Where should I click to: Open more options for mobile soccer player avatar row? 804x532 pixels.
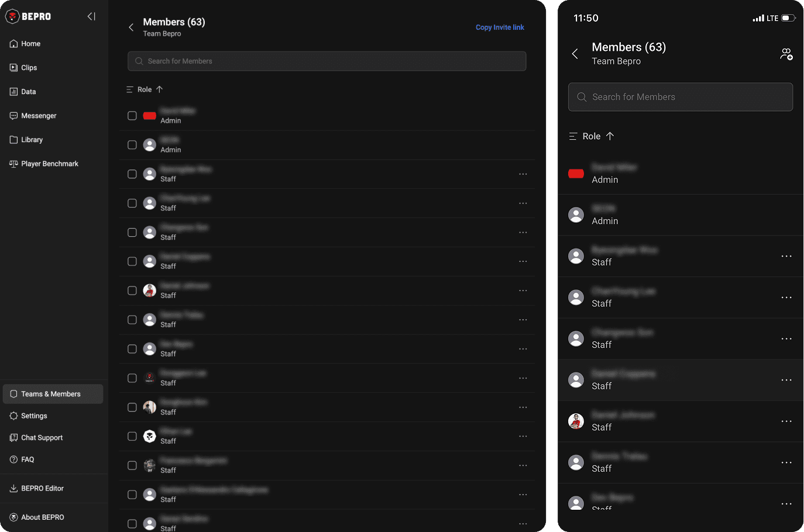(x=786, y=422)
